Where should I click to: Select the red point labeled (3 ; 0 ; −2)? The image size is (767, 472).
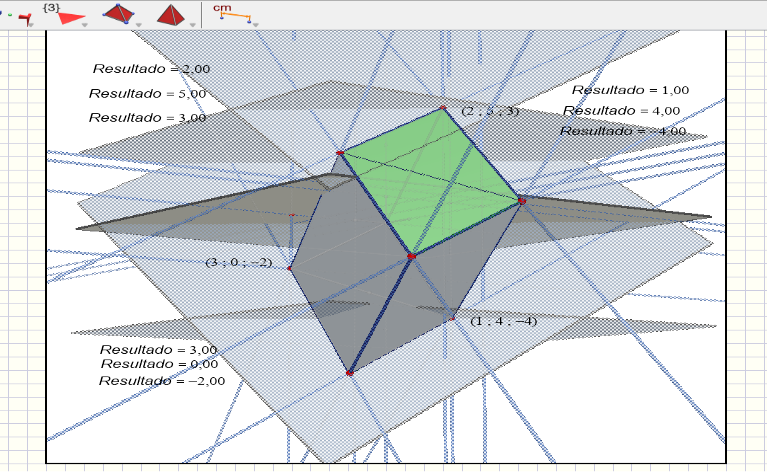[290, 268]
